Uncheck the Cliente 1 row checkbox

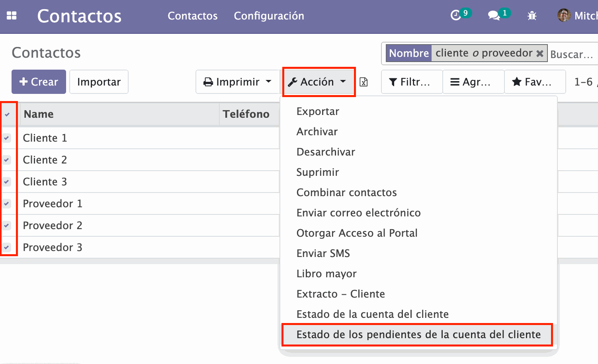pyautogui.click(x=7, y=138)
